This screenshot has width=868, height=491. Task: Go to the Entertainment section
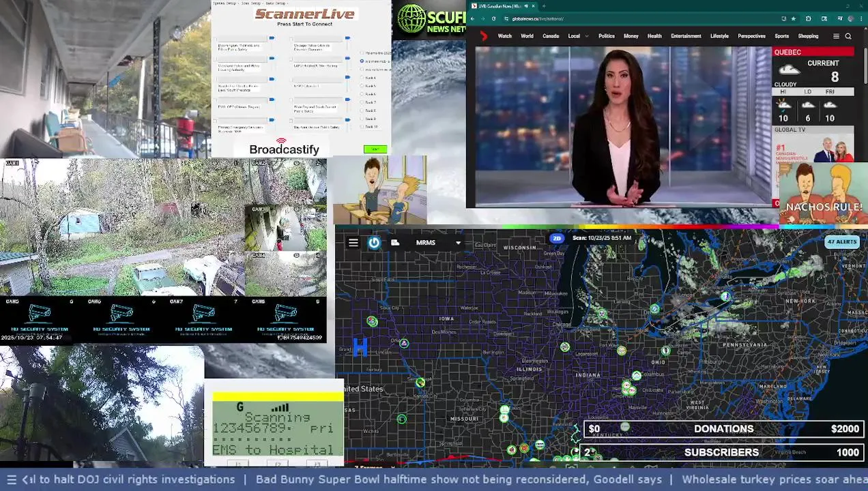click(686, 36)
